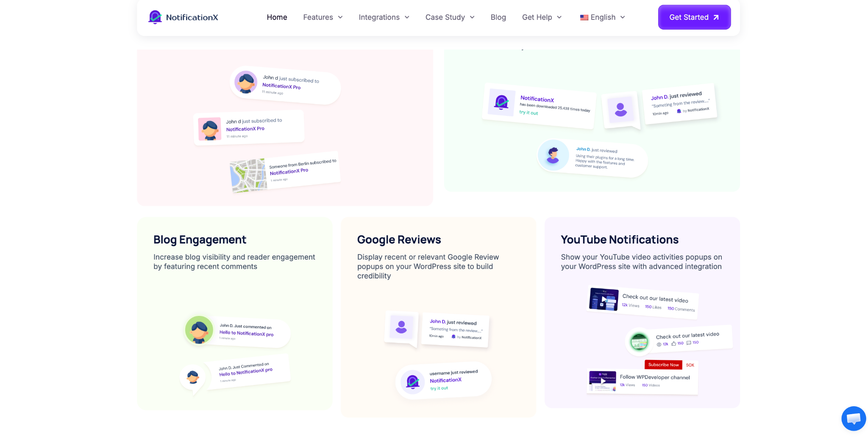Go to the Home menu item
Viewport: 868px width, 440px height.
tap(277, 17)
